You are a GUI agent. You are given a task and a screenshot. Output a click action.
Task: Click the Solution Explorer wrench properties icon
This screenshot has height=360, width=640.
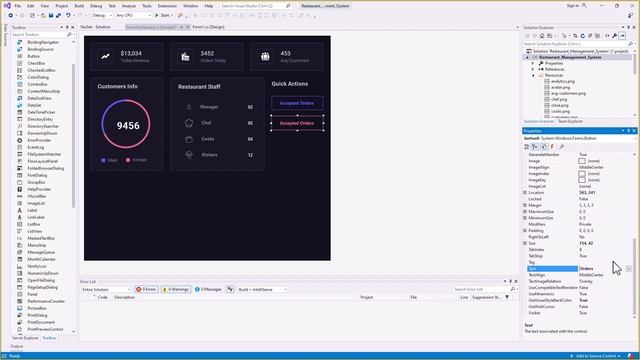(x=614, y=36)
